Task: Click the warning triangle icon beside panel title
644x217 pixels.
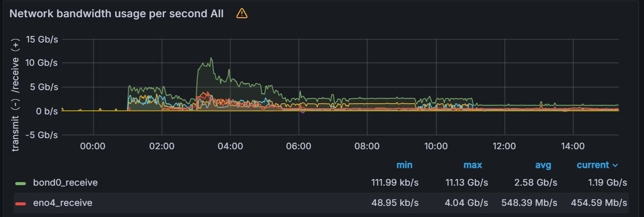Action: [x=242, y=14]
